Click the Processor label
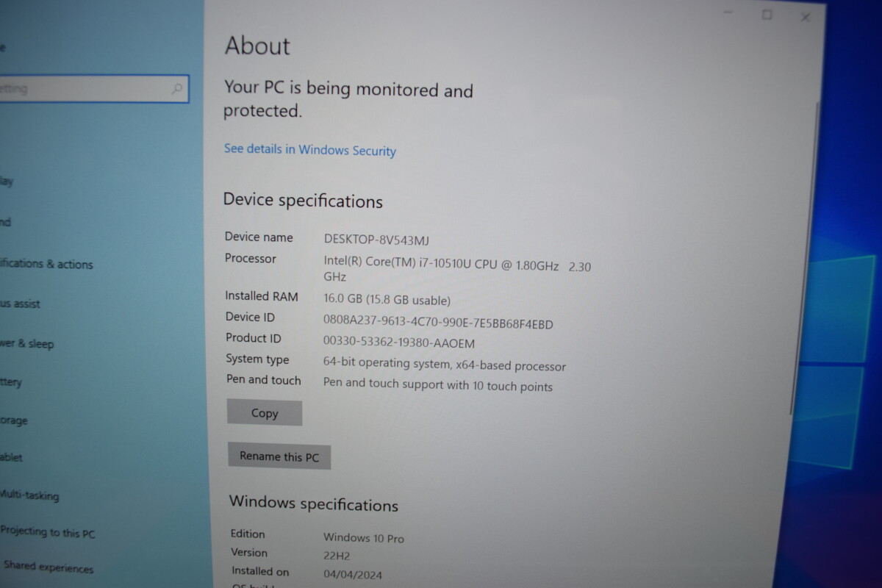882x588 pixels. tap(251, 259)
